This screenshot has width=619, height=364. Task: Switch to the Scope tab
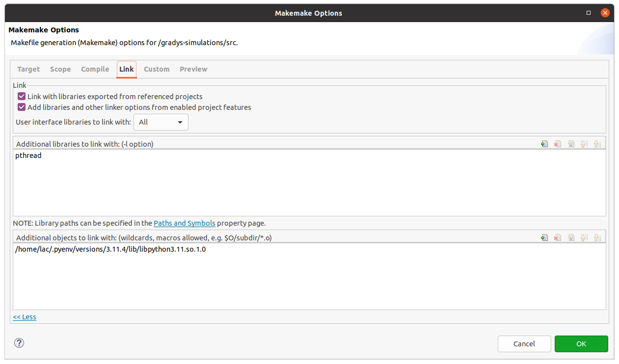pyautogui.click(x=60, y=69)
